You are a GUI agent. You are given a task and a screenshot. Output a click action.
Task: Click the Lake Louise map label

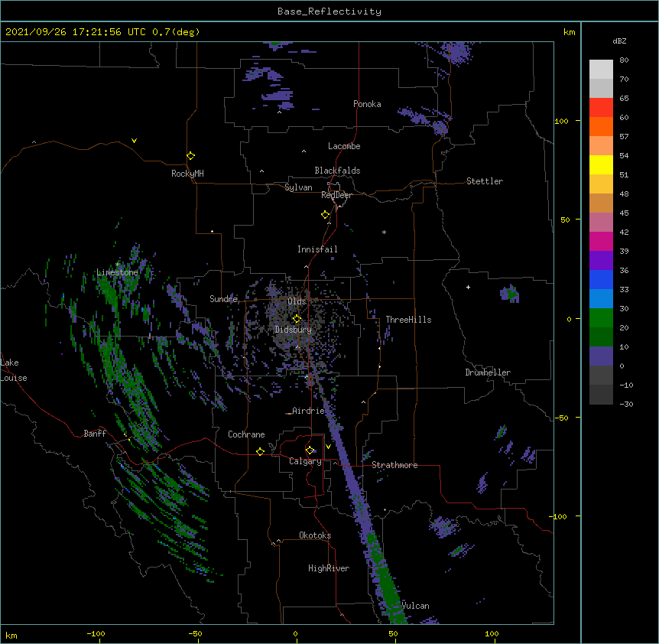(x=14, y=370)
